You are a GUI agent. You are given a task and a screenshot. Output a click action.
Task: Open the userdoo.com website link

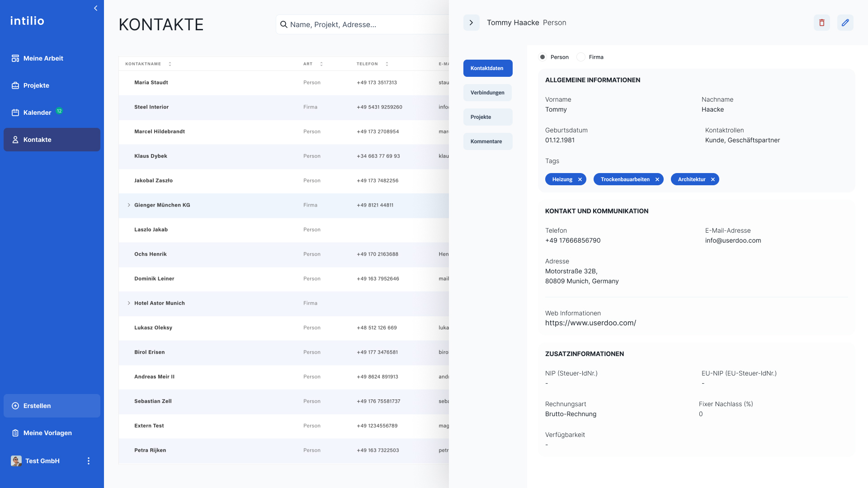coord(590,323)
